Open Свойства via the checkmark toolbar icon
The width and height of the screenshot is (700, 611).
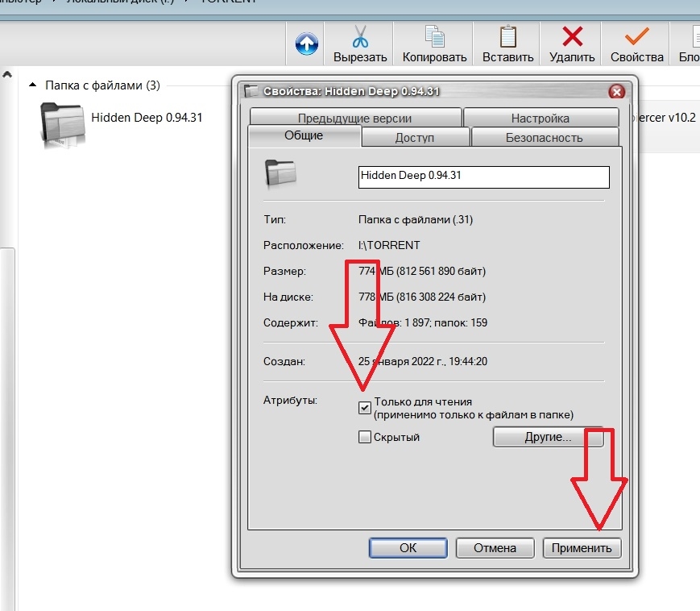click(x=636, y=37)
